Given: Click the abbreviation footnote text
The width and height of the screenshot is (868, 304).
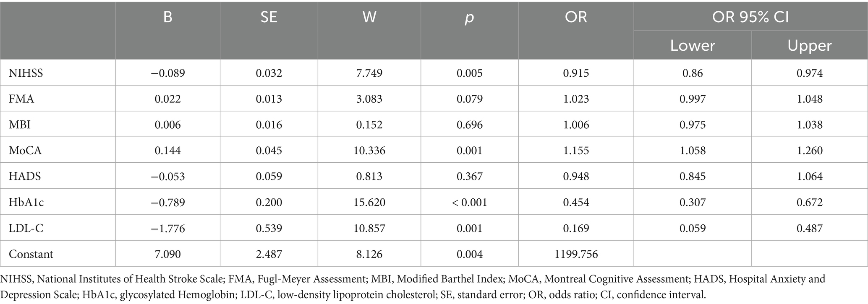Looking at the screenshot, I should point(413,287).
